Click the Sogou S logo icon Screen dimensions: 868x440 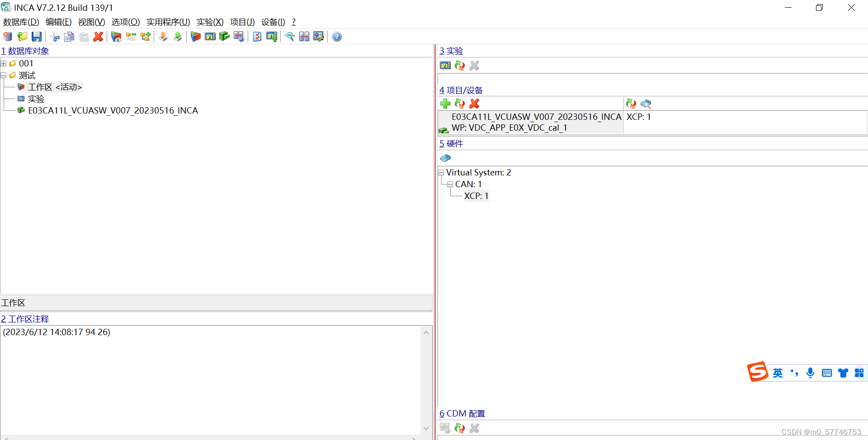(x=758, y=372)
